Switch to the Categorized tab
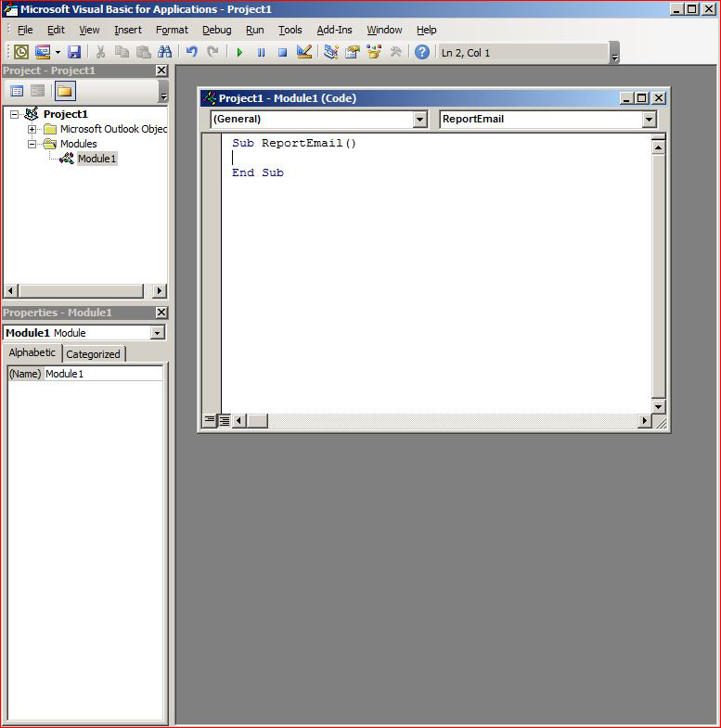The image size is (721, 728). [93, 354]
